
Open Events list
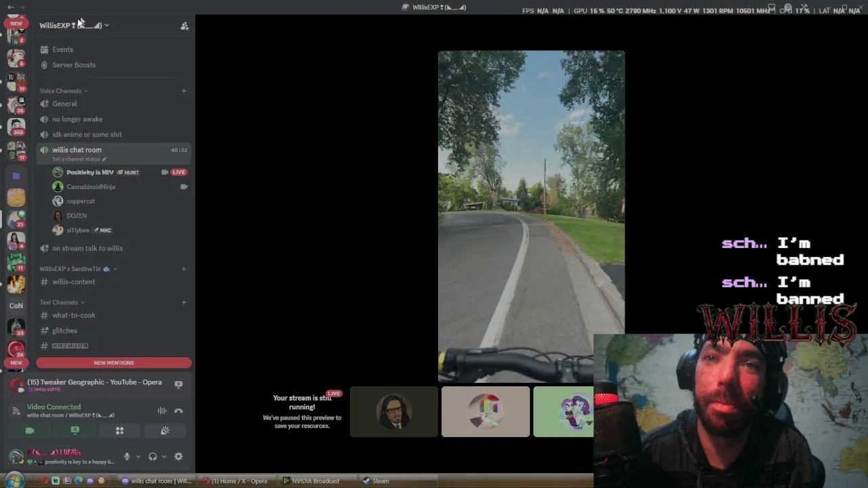pyautogui.click(x=62, y=49)
